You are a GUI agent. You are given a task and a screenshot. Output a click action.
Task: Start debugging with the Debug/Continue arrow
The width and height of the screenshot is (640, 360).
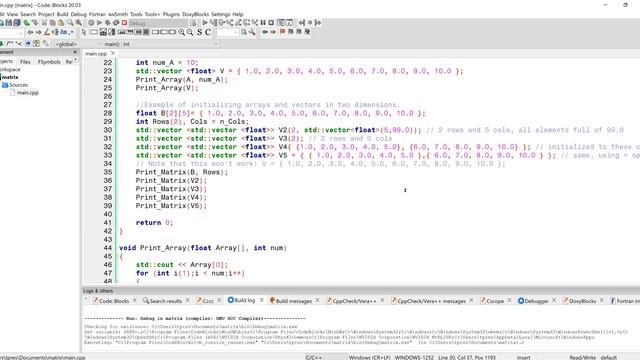point(205,23)
